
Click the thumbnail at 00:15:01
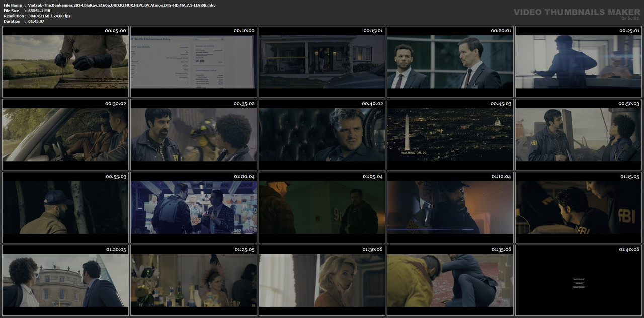tap(322, 61)
